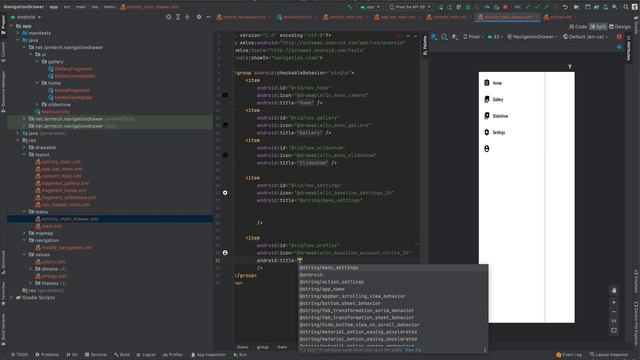Open the Layout Inspector
The height and width of the screenshot is (360, 640).
pyautogui.click(x=609, y=355)
